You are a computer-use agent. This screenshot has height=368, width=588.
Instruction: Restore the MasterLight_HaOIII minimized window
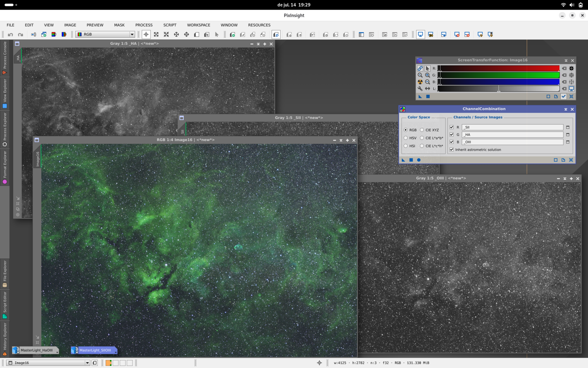tap(35, 350)
